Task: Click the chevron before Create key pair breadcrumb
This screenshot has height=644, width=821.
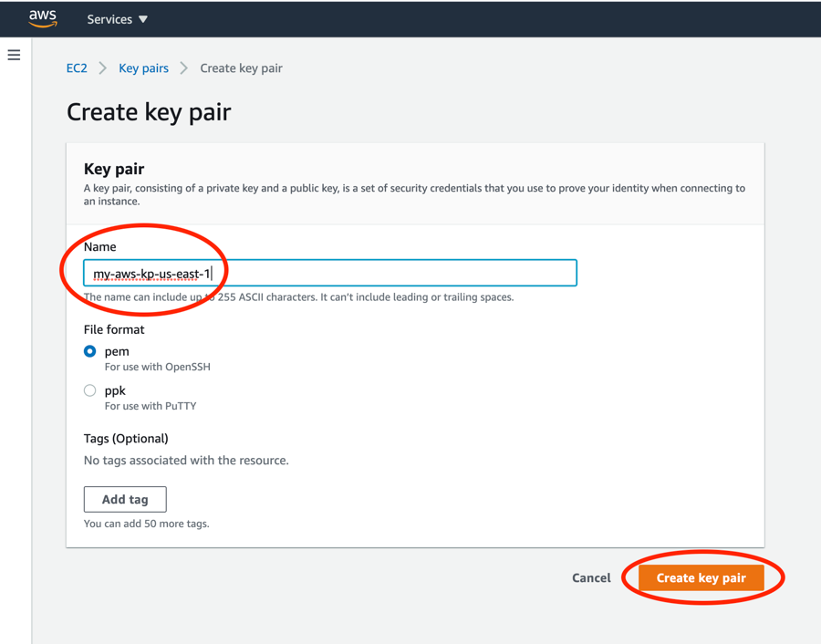Action: 180,68
